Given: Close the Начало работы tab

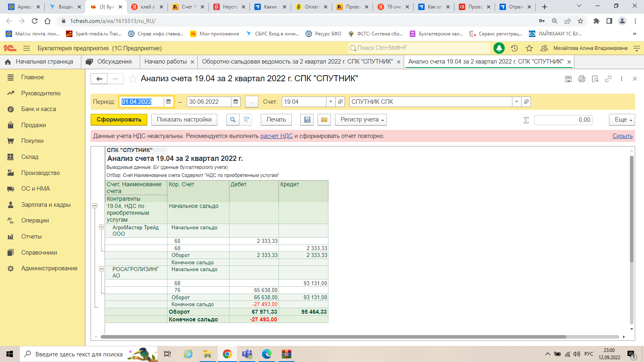Looking at the screenshot, I should [192, 62].
